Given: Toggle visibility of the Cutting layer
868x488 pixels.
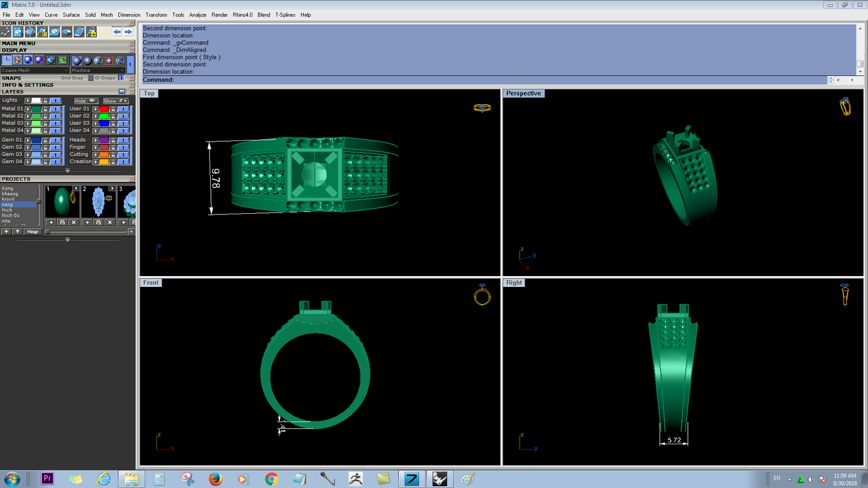Looking at the screenshot, I should 123,154.
